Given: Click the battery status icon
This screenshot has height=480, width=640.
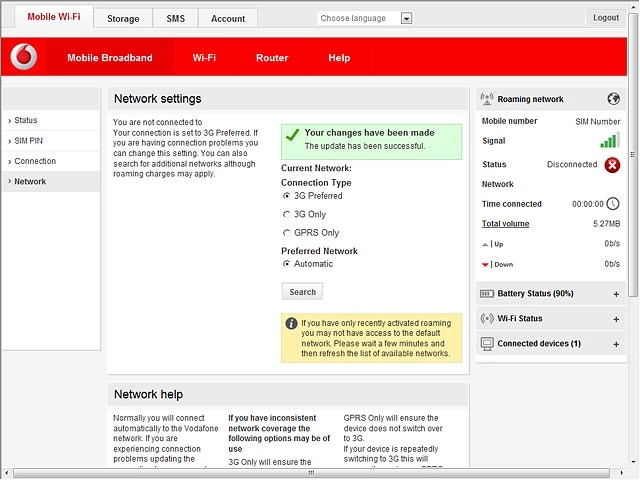Looking at the screenshot, I should (x=487, y=293).
